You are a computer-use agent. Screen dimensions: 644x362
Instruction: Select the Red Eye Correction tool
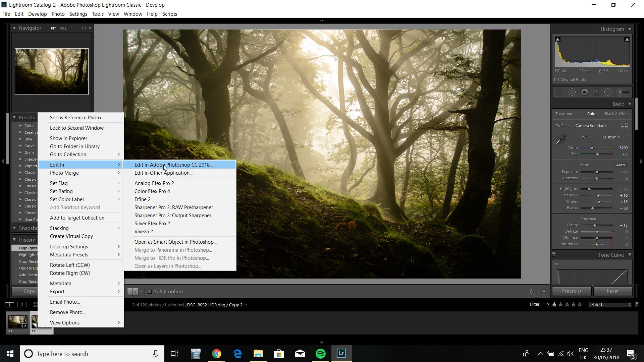584,92
